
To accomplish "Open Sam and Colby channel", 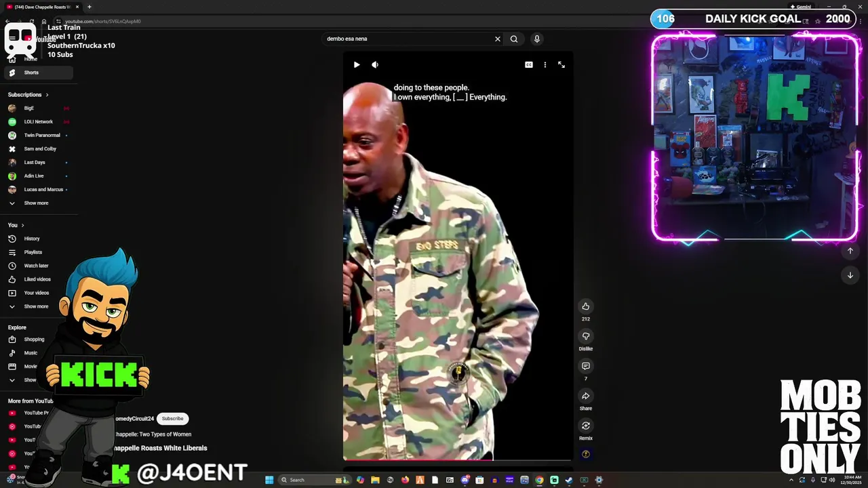I will point(37,149).
